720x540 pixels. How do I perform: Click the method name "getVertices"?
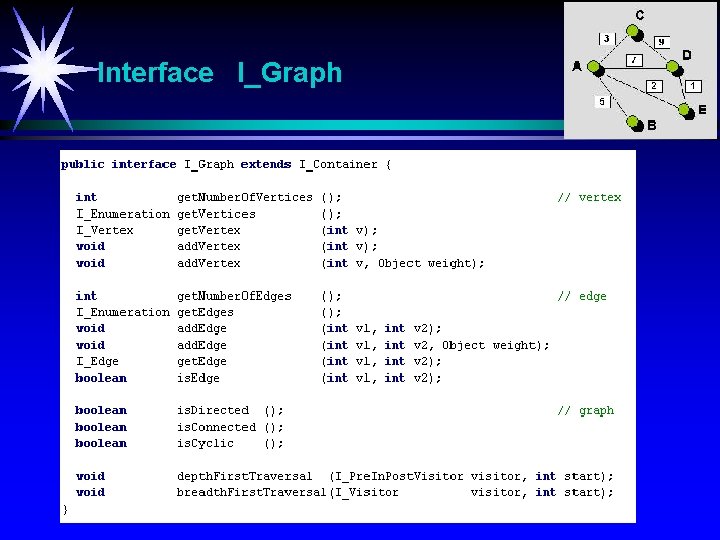[216, 214]
